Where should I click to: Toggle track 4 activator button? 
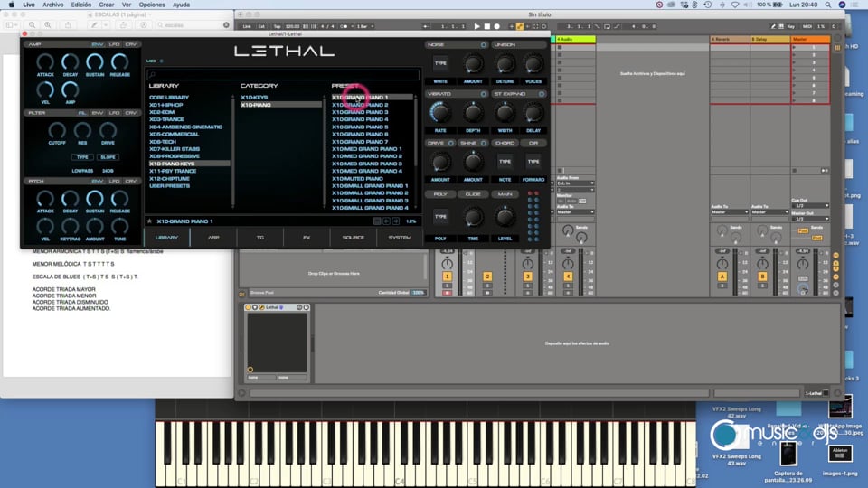pos(568,277)
